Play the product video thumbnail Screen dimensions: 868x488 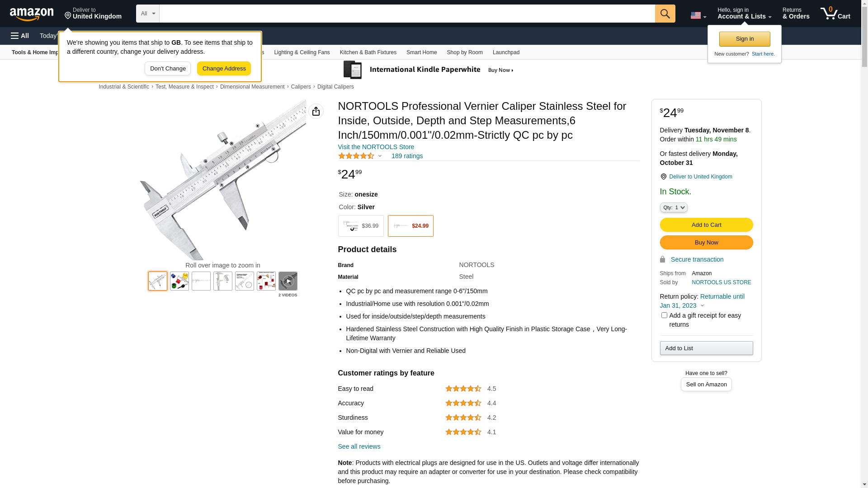[x=288, y=281]
